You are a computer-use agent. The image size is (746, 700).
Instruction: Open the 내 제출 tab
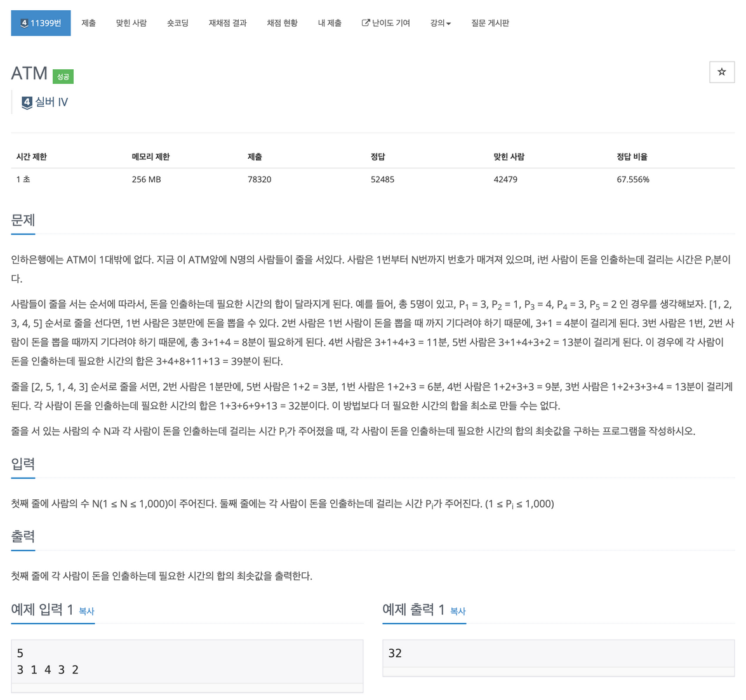pyautogui.click(x=330, y=23)
